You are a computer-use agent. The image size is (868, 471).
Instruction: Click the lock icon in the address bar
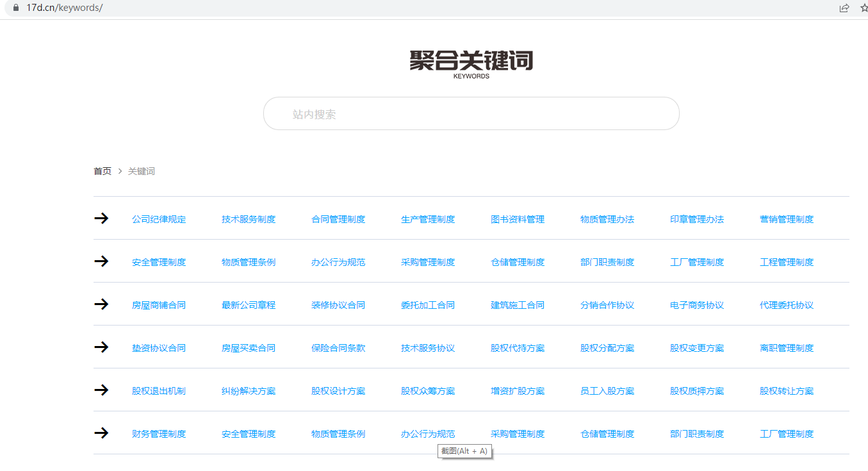[x=16, y=8]
